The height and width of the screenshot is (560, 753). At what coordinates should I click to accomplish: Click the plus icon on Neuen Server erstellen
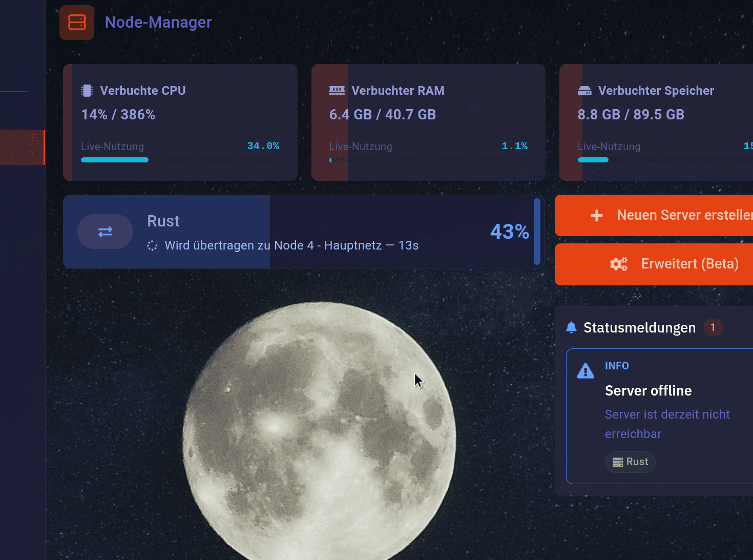[x=597, y=216]
